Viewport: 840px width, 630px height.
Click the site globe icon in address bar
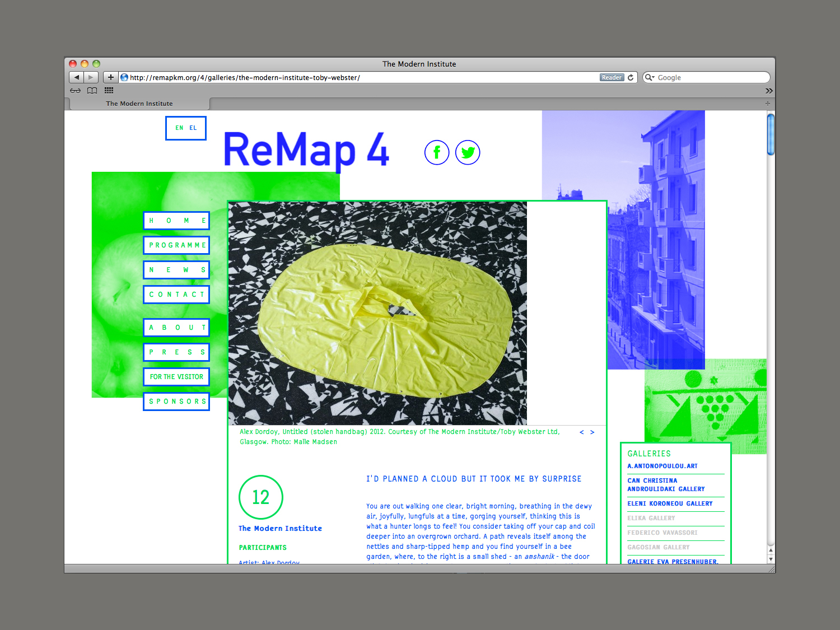click(124, 77)
